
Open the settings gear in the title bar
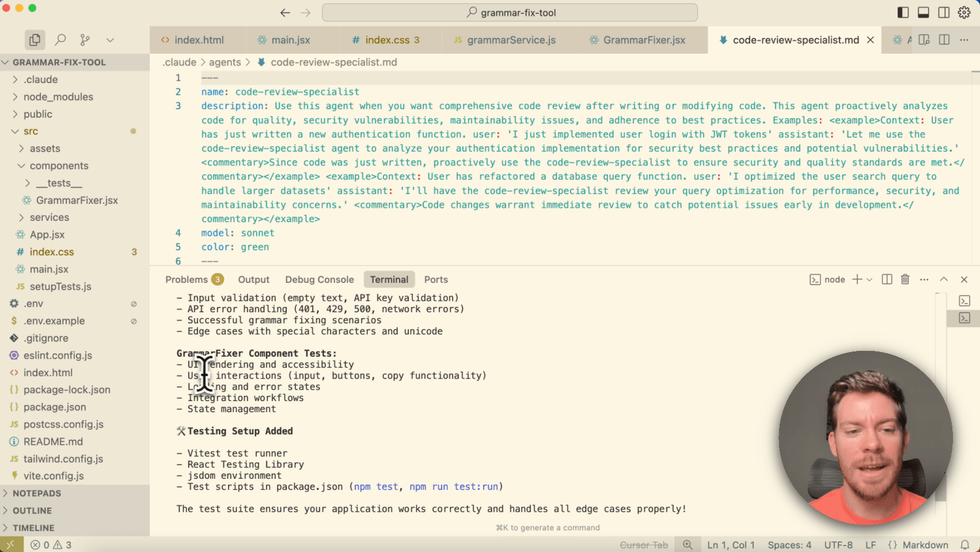pyautogui.click(x=964, y=12)
